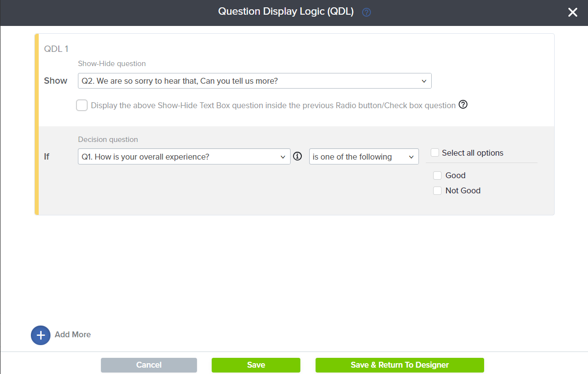Click the Add More text link
588x374 pixels.
click(x=73, y=335)
